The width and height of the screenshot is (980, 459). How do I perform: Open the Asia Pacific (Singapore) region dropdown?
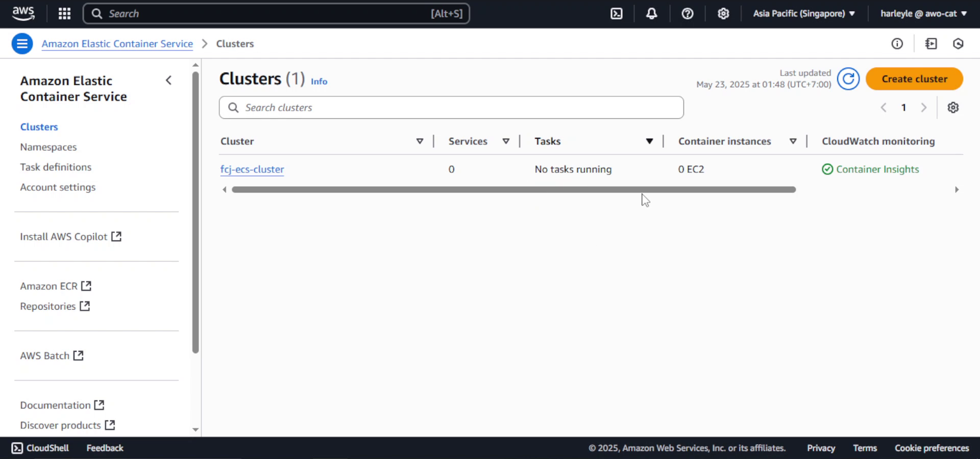(x=804, y=14)
